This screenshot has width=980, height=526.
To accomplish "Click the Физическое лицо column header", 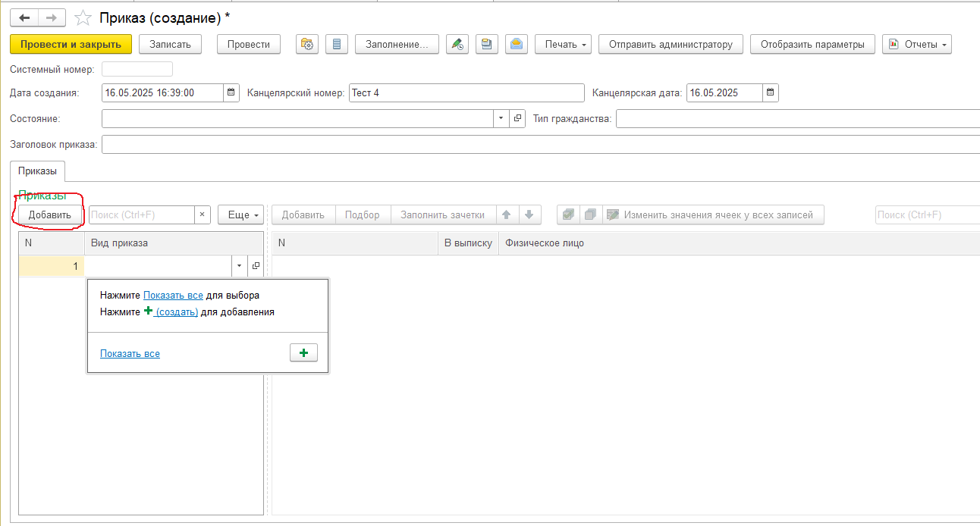I will (739, 243).
